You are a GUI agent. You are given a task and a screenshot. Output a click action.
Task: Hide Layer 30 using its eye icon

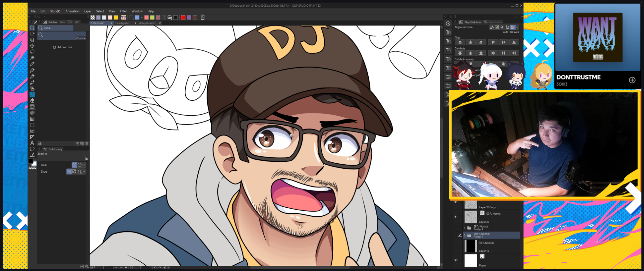pos(455,217)
